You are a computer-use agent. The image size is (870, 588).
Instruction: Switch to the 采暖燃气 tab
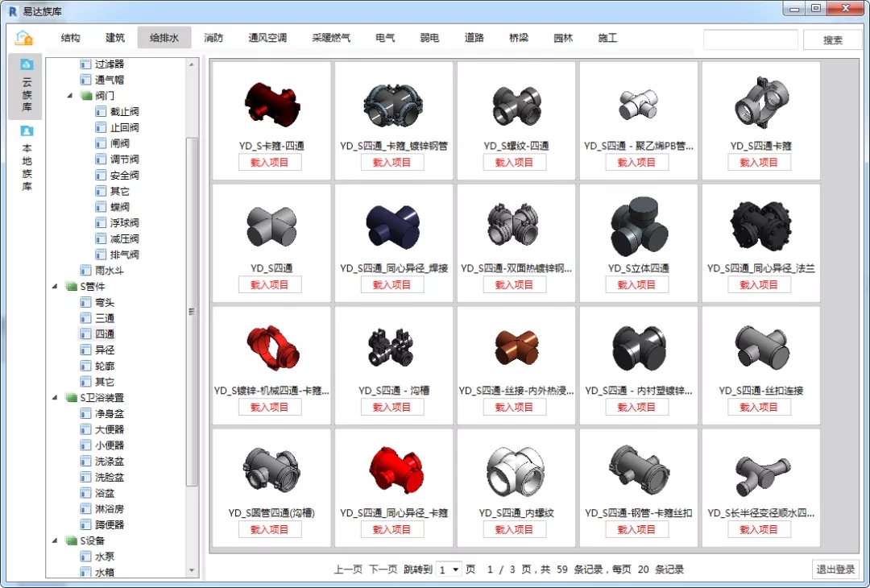click(331, 38)
